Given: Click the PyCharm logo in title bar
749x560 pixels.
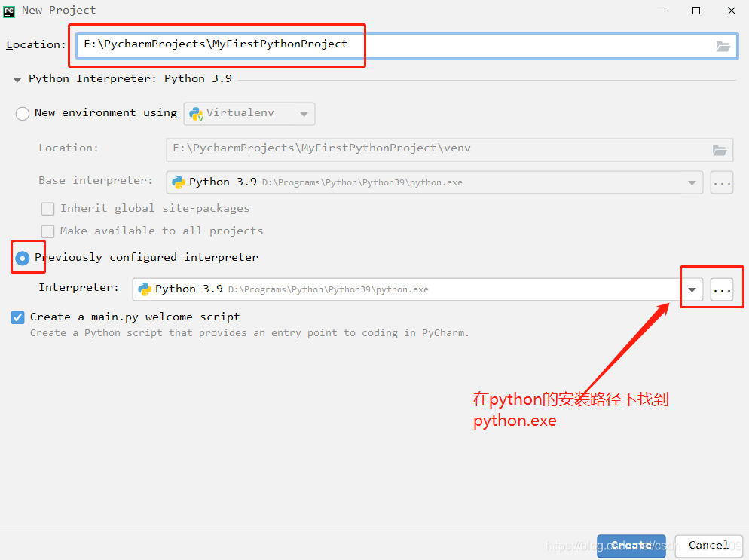Looking at the screenshot, I should [9, 11].
